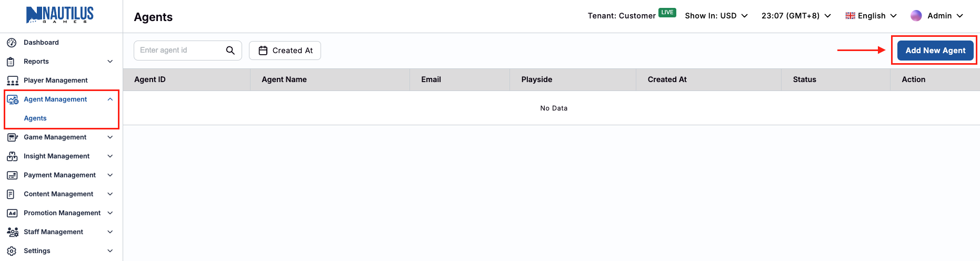Click the Promotion Management Ad icon
This screenshot has width=980, height=261.
12,213
